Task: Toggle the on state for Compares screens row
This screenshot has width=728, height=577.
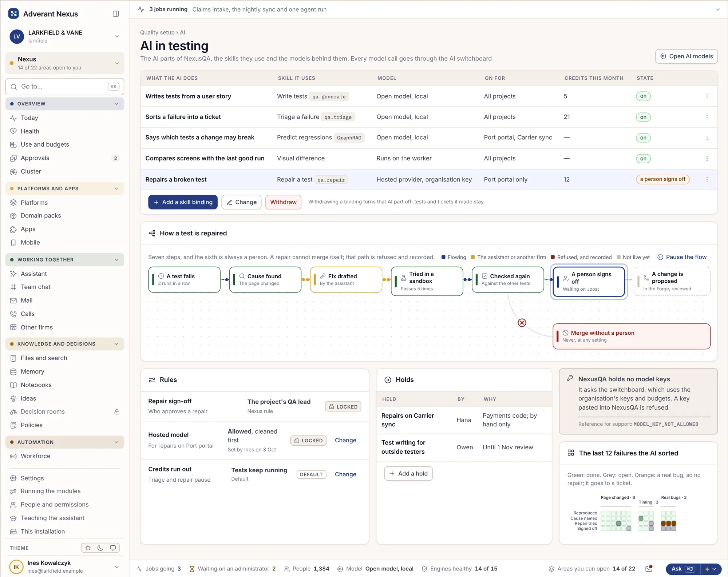Action: coord(643,159)
